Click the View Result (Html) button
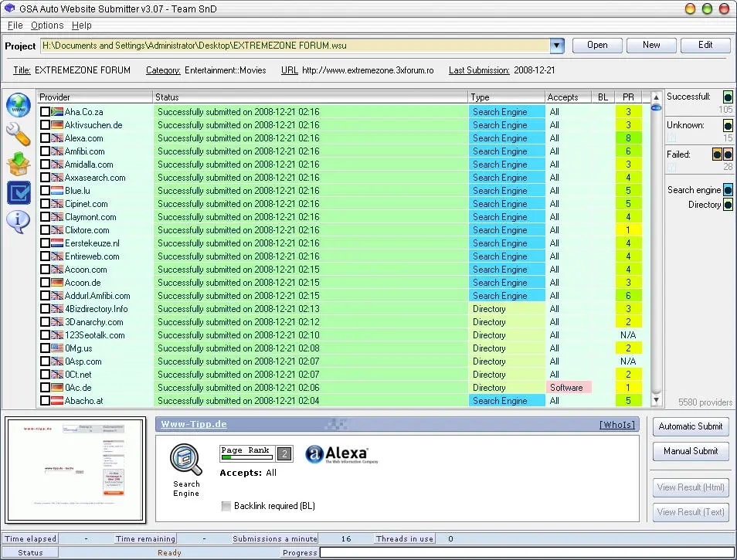The width and height of the screenshot is (737, 560). point(691,487)
